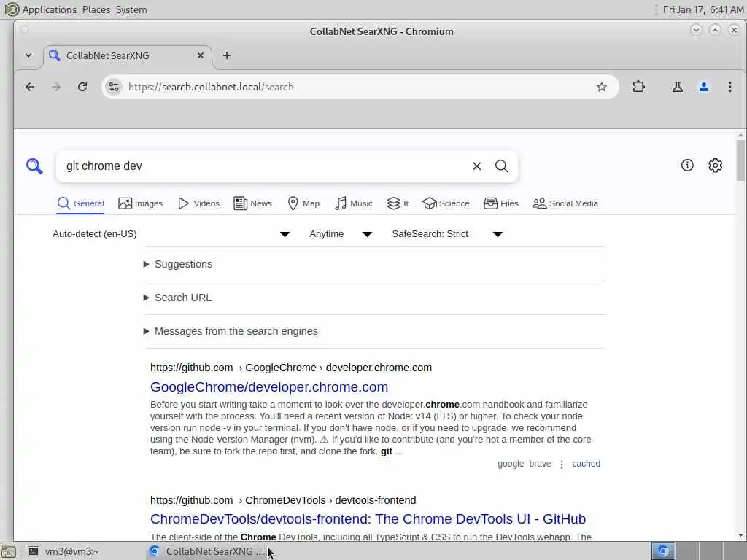Clear the search query with X

click(x=476, y=166)
